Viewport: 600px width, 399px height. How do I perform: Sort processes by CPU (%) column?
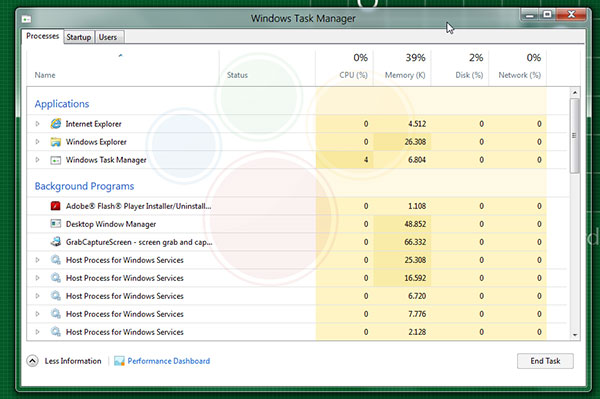click(353, 75)
